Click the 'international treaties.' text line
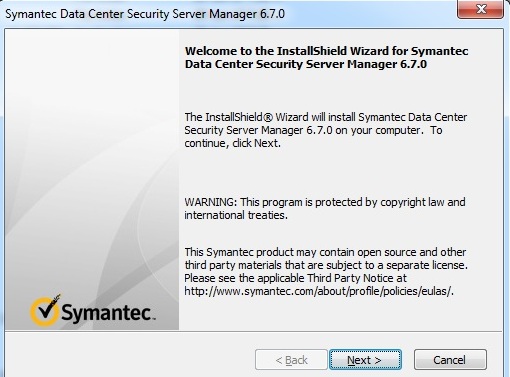 236,215
